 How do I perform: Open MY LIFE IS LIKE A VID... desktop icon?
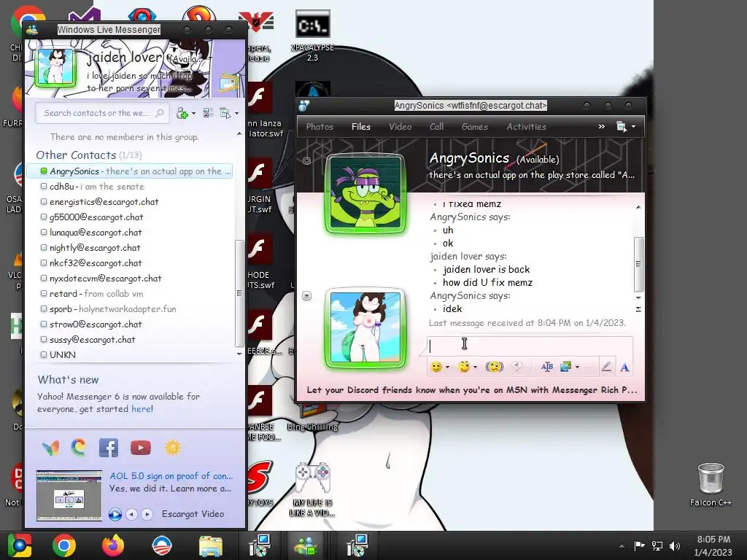pos(312,490)
